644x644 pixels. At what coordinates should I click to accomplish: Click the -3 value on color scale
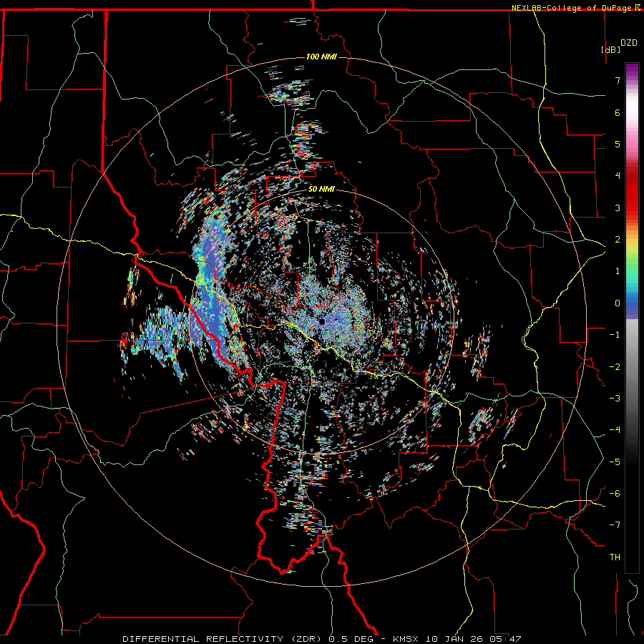pos(615,399)
